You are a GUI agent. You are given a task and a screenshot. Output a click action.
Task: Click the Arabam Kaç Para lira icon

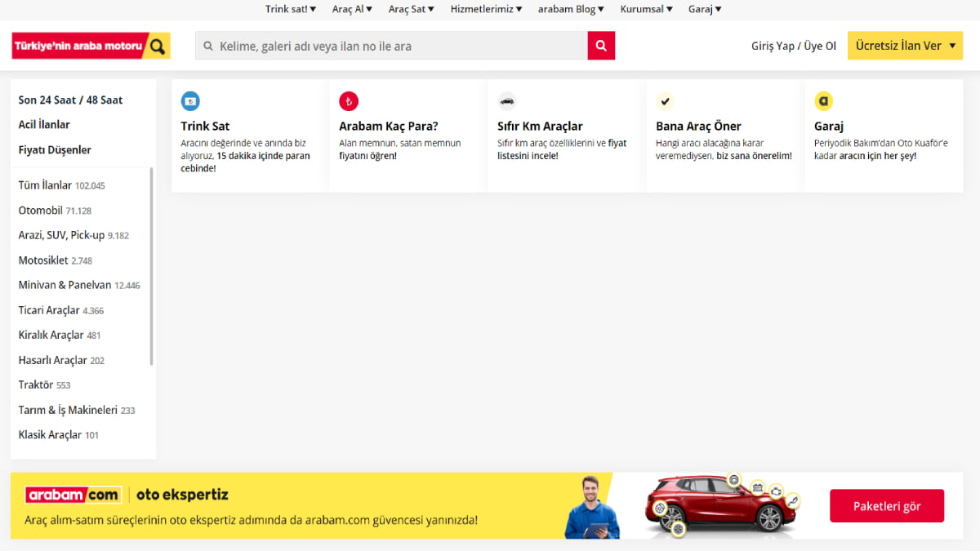click(x=349, y=101)
